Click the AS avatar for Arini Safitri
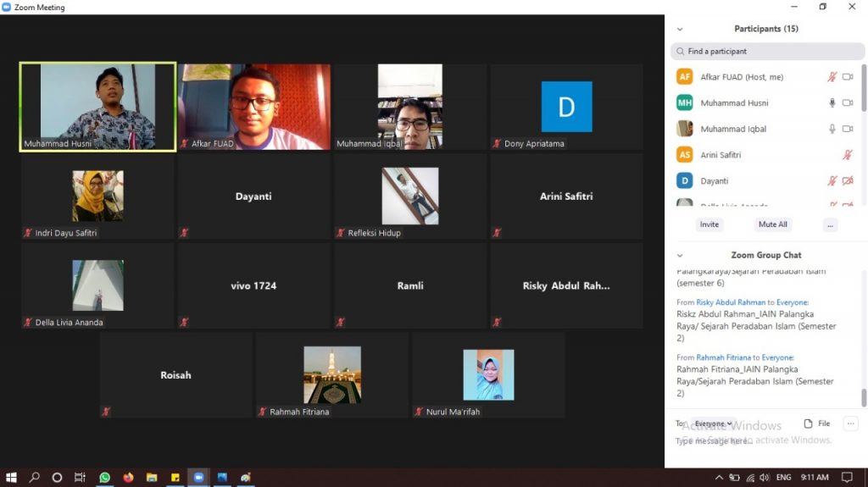This screenshot has height=487, width=868. click(685, 154)
